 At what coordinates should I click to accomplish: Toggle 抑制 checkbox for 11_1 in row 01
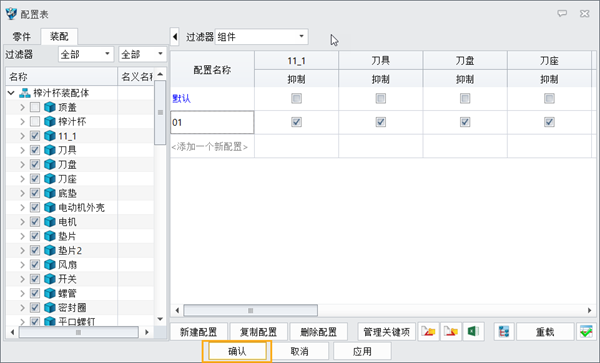296,122
